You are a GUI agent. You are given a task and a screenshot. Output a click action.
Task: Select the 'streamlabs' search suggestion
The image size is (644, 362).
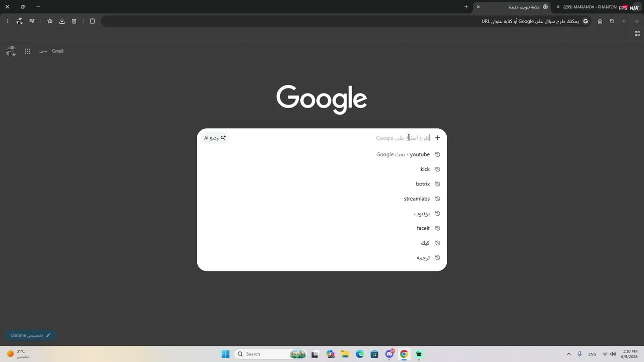pyautogui.click(x=322, y=199)
